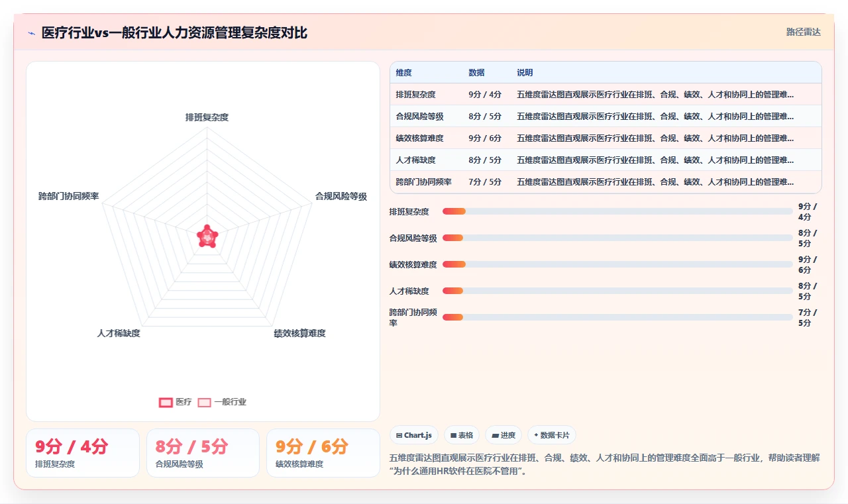
Task: Click the 排班复杂度 progress bar
Action: coord(617,211)
